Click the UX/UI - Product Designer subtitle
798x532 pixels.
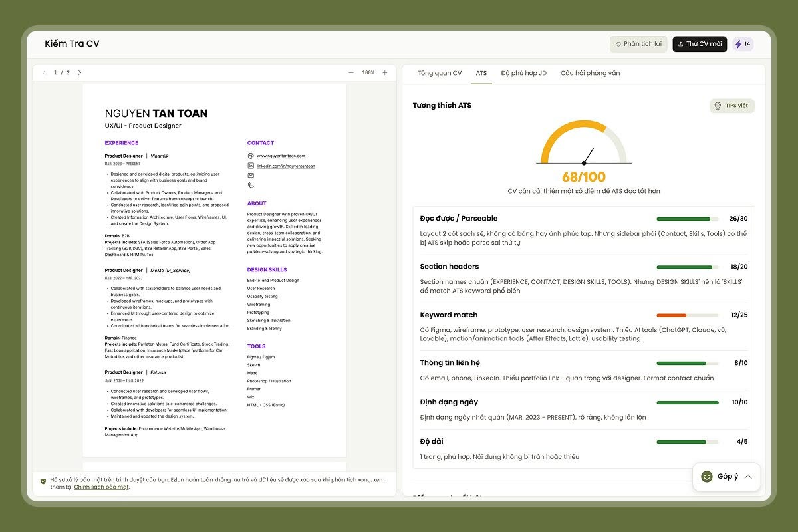(x=143, y=126)
